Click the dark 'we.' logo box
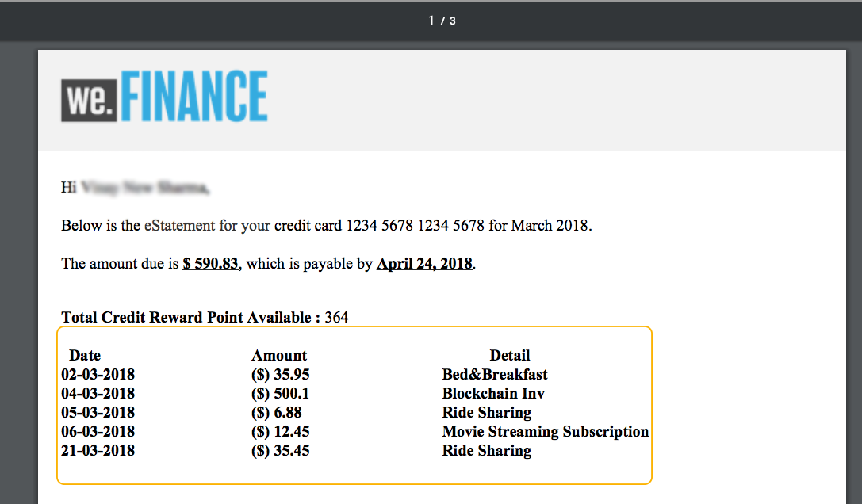 click(89, 100)
